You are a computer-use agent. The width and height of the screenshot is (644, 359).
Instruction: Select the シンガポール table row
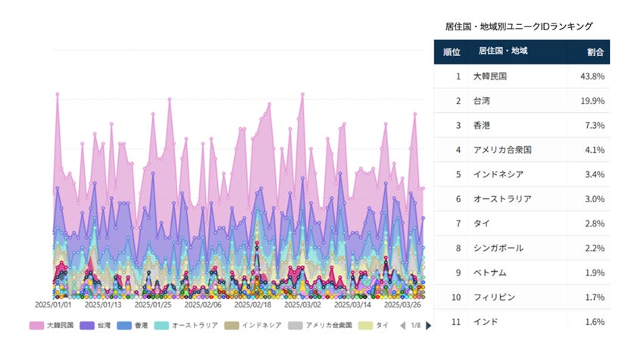tap(521, 248)
